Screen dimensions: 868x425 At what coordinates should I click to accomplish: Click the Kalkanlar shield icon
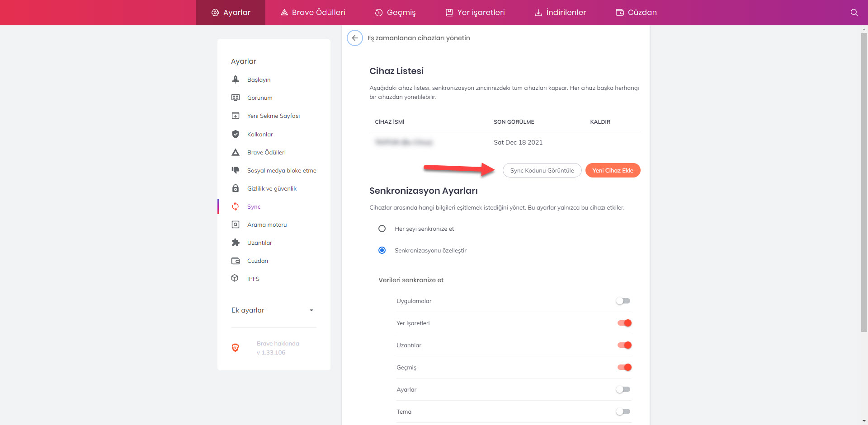[x=236, y=134]
